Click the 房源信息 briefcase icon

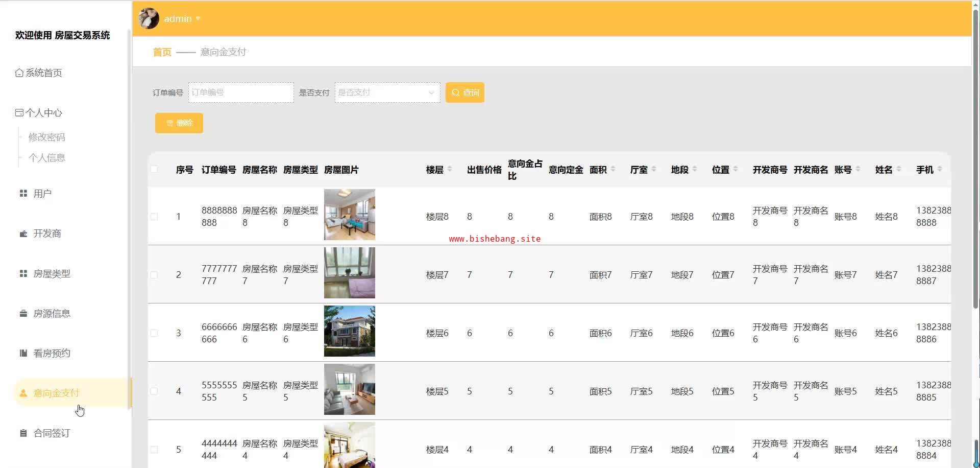coord(23,314)
